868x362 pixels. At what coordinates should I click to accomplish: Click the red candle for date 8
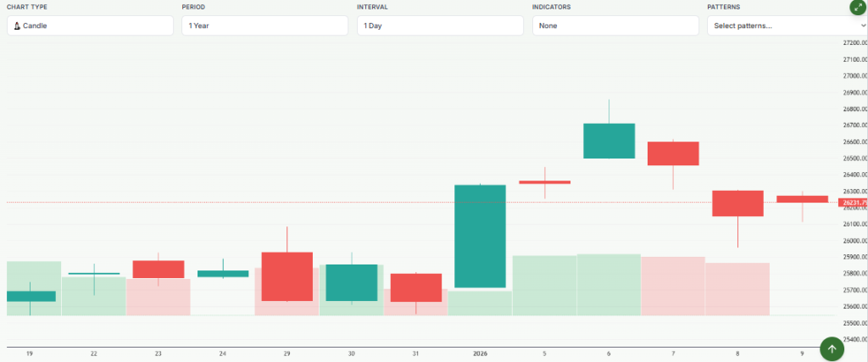coord(738,203)
